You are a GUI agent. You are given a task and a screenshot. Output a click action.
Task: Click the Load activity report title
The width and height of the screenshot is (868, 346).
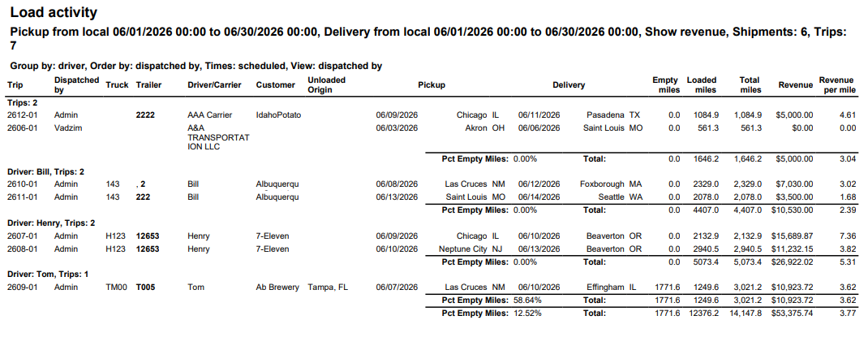pyautogui.click(x=54, y=12)
